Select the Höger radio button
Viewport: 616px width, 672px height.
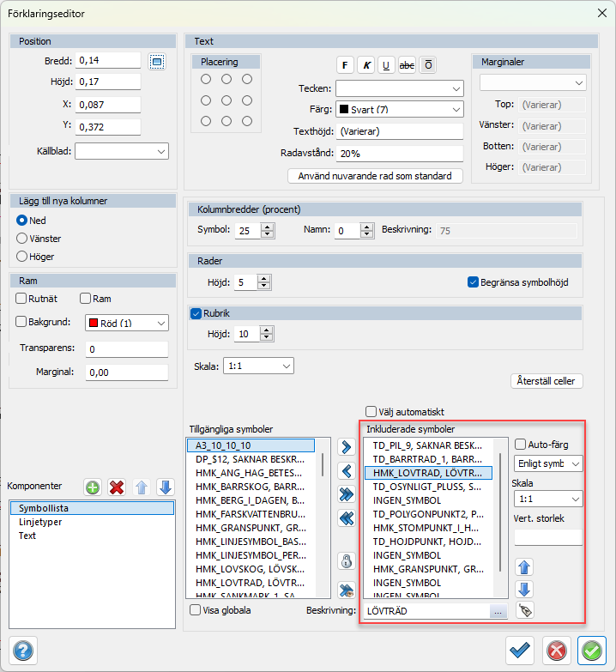click(x=22, y=256)
